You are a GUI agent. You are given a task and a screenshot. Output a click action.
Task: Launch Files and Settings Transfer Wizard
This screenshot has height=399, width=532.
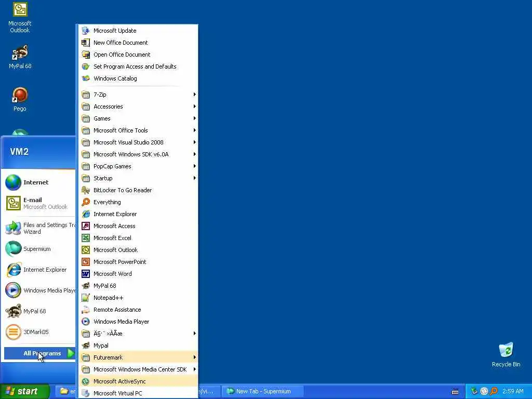[39, 229]
